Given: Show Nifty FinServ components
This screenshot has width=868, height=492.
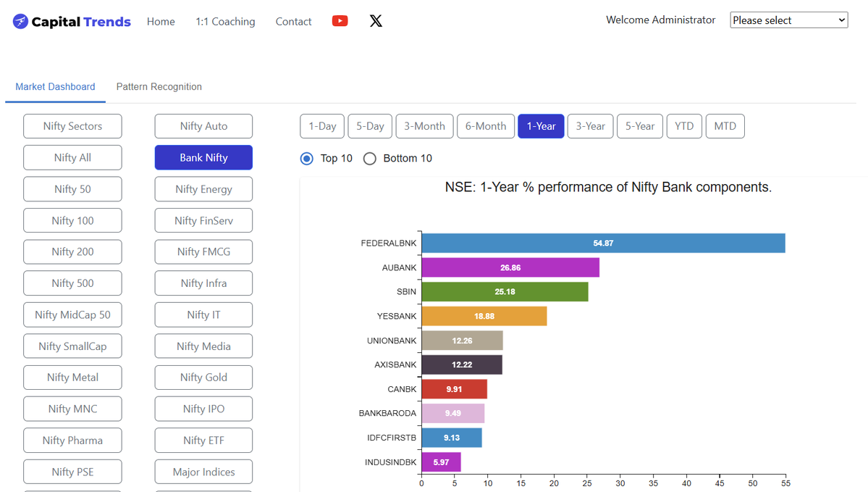Looking at the screenshot, I should [x=203, y=220].
